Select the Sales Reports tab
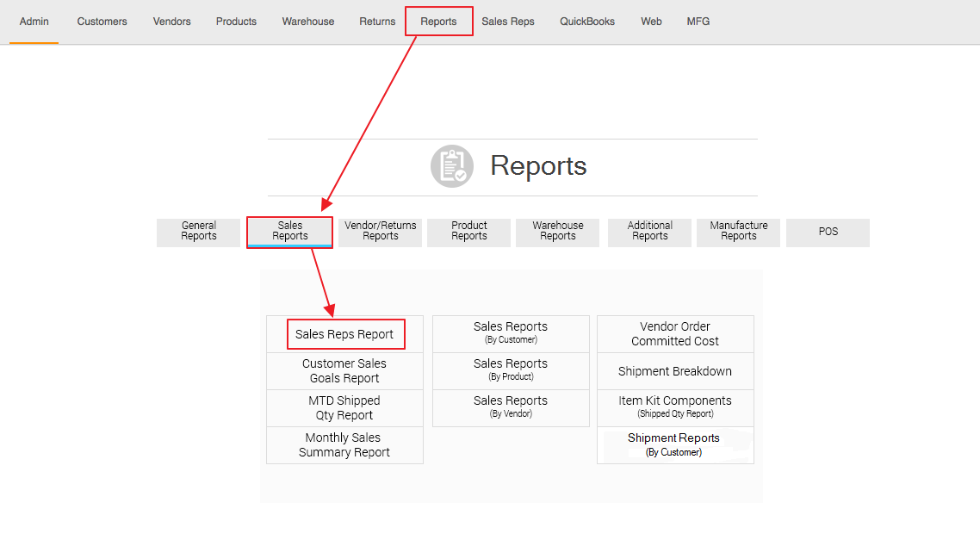This screenshot has width=980, height=540. tap(290, 232)
